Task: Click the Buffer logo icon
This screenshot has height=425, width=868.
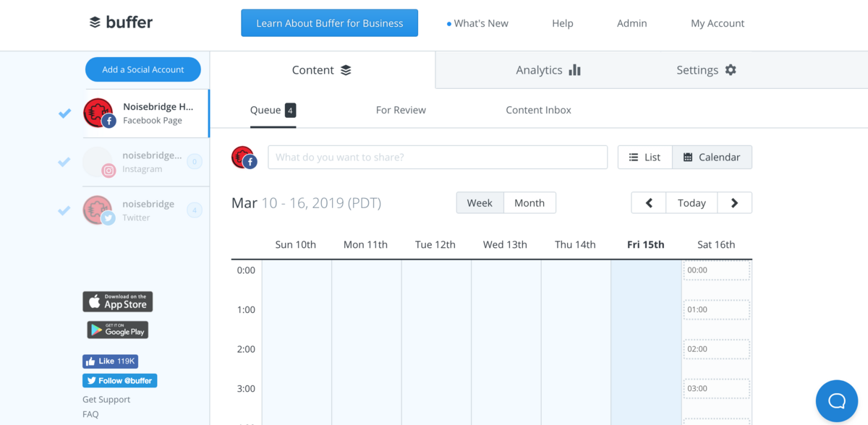Action: [x=95, y=22]
